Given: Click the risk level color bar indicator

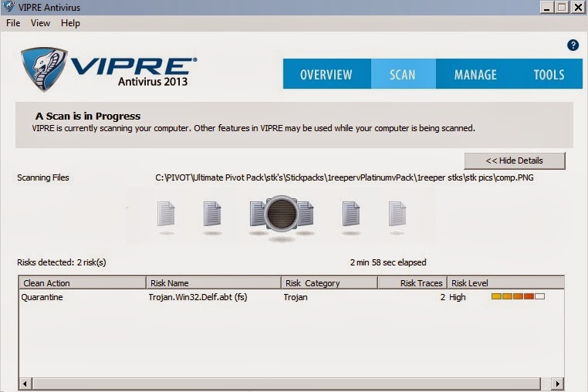Looking at the screenshot, I should [518, 296].
